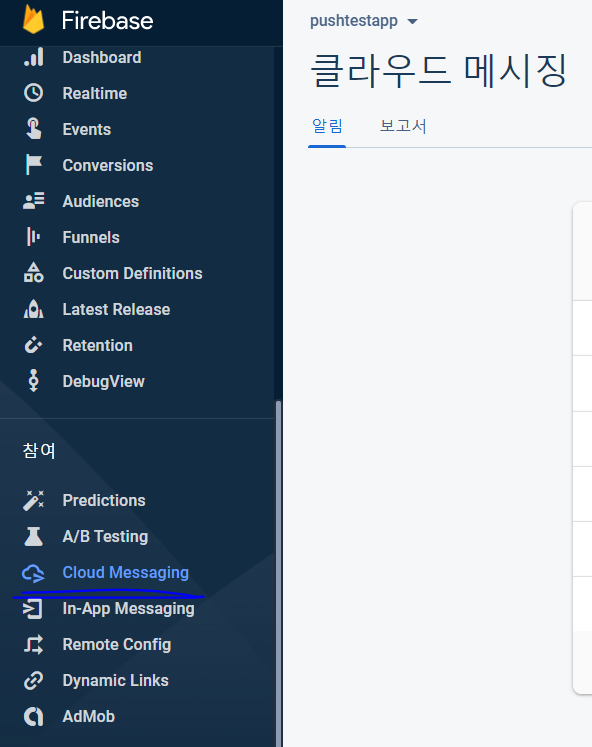Click the Remote Config arrows icon
The image size is (592, 747).
click(33, 645)
